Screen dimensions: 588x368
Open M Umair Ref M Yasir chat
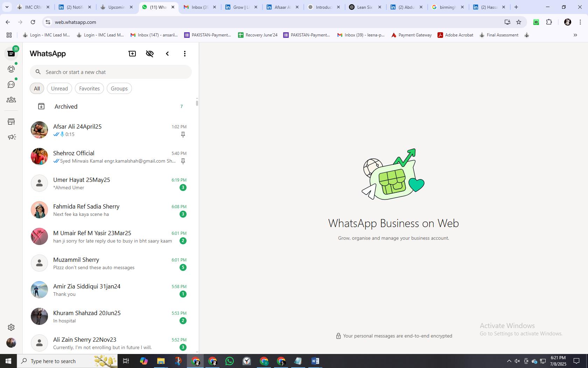[x=111, y=237]
